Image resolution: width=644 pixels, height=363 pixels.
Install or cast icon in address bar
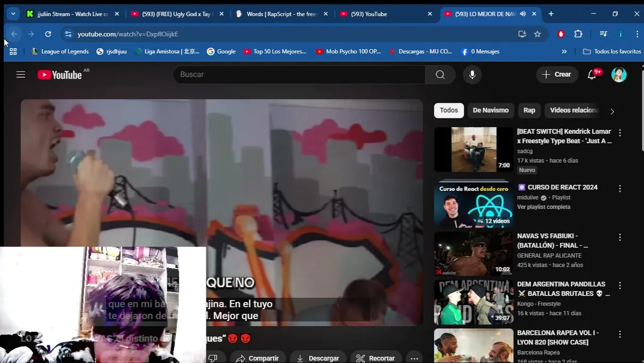pos(522,34)
